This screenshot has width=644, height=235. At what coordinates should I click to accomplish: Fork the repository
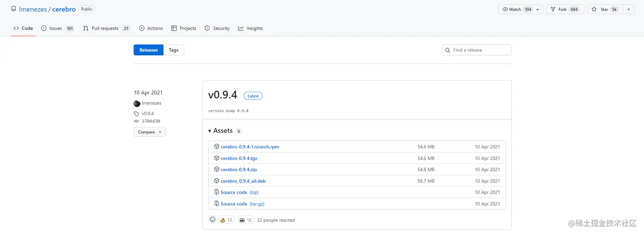click(x=564, y=9)
